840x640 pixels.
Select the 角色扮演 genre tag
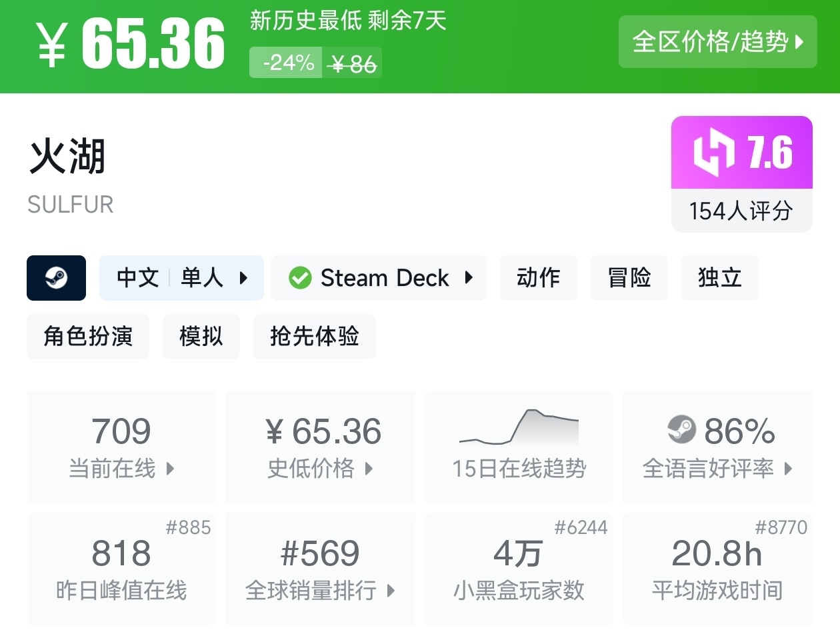[x=88, y=337]
